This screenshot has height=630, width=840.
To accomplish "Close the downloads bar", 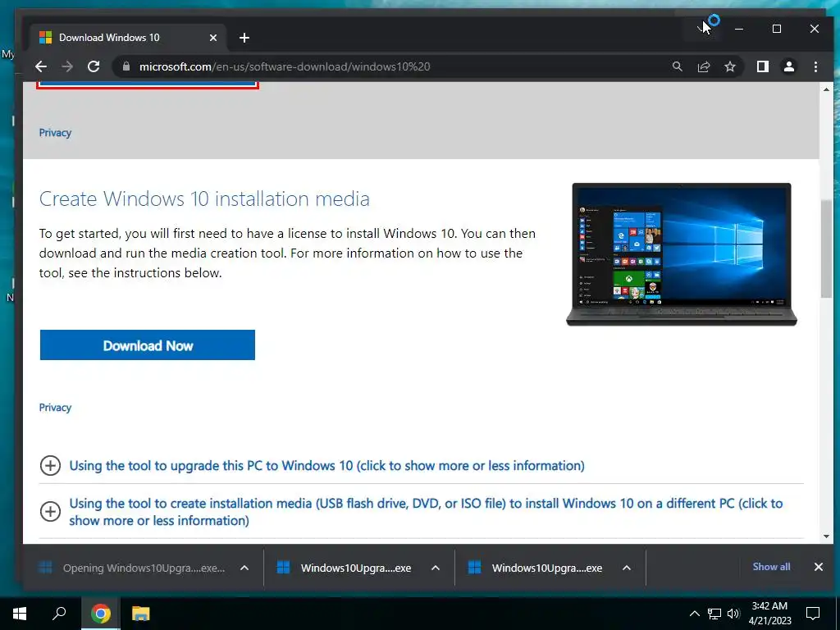I will point(819,567).
